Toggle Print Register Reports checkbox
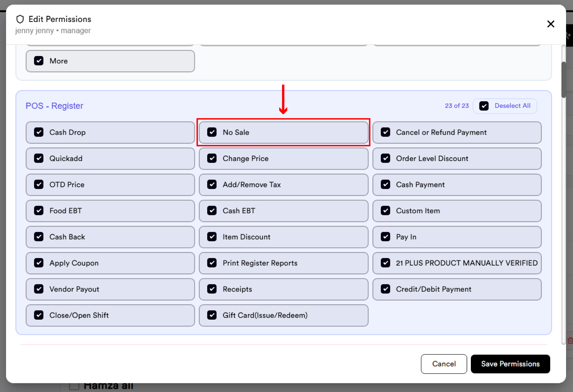 coord(212,263)
